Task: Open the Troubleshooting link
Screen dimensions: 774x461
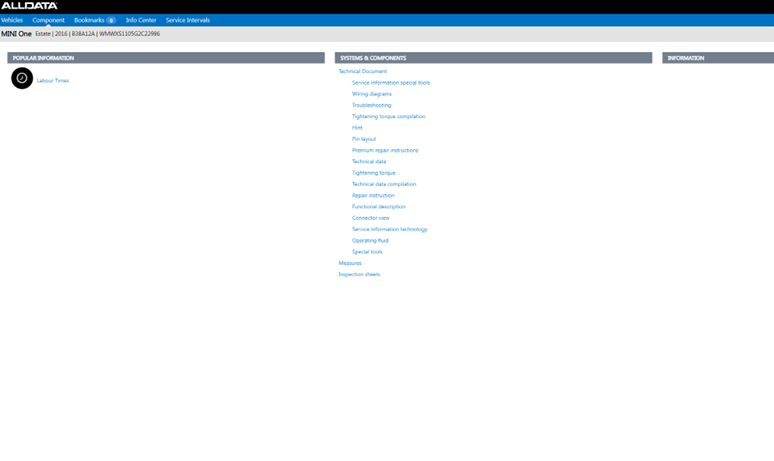Action: click(371, 105)
